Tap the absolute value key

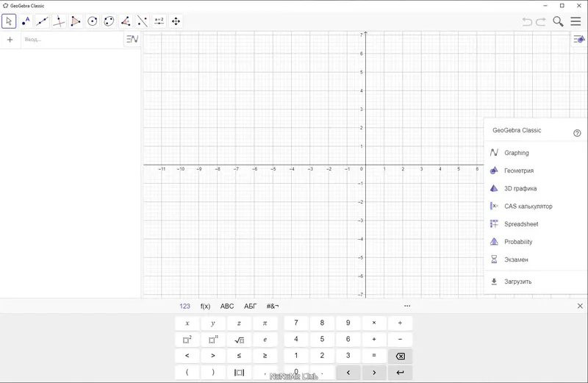239,372
